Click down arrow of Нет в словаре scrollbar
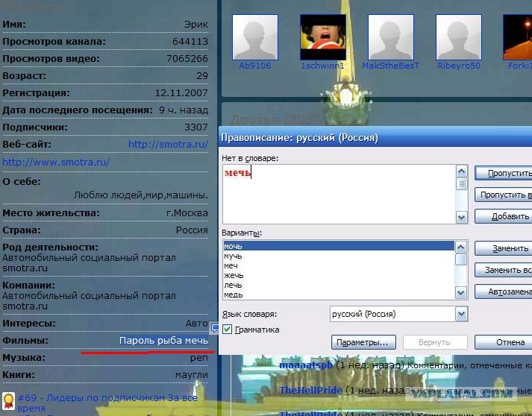 [461, 218]
